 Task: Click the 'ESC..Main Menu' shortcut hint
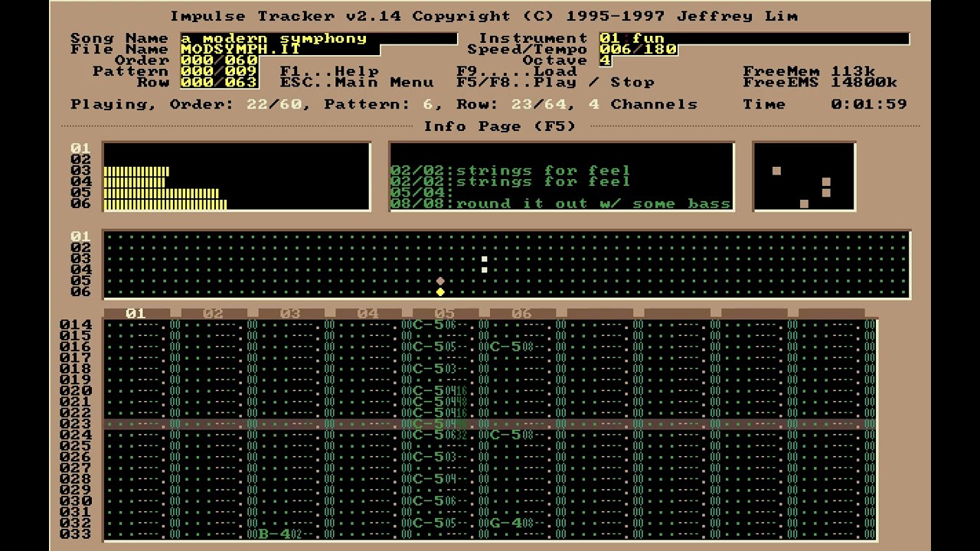(357, 82)
